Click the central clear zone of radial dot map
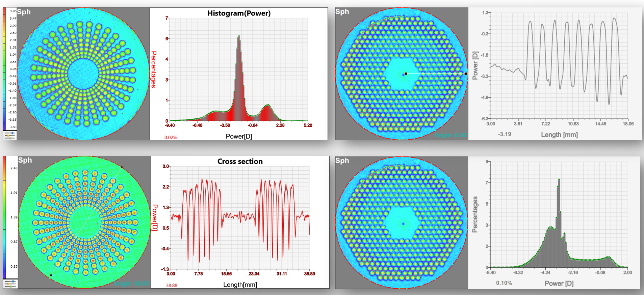 (x=83, y=74)
